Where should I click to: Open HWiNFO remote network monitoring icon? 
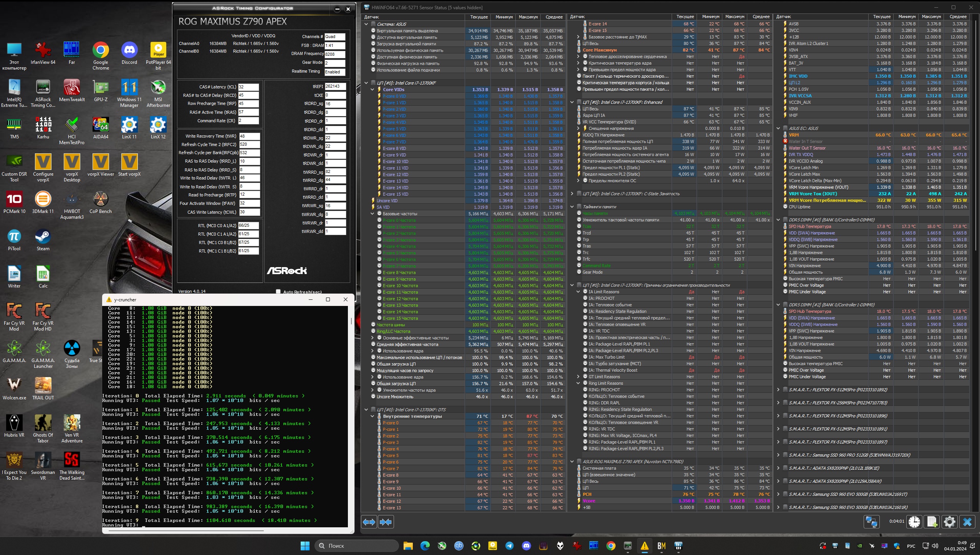pyautogui.click(x=871, y=522)
